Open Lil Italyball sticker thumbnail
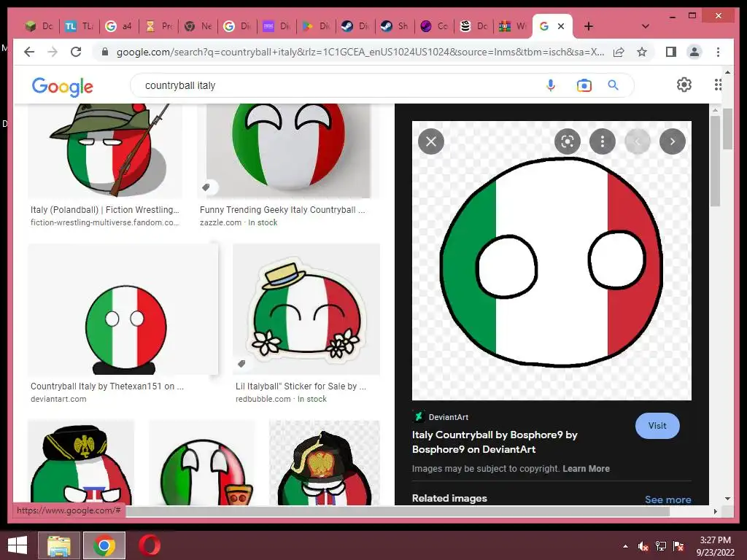 306,309
